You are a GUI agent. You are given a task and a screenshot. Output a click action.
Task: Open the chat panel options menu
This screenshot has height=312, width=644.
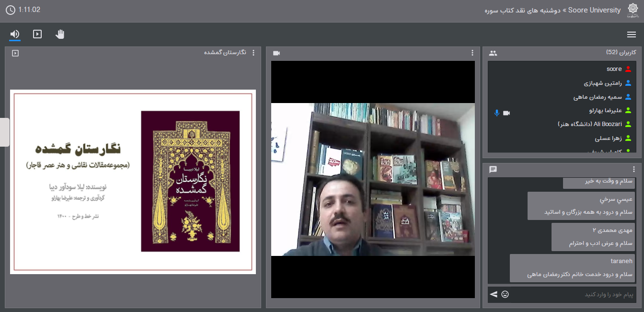[634, 169]
